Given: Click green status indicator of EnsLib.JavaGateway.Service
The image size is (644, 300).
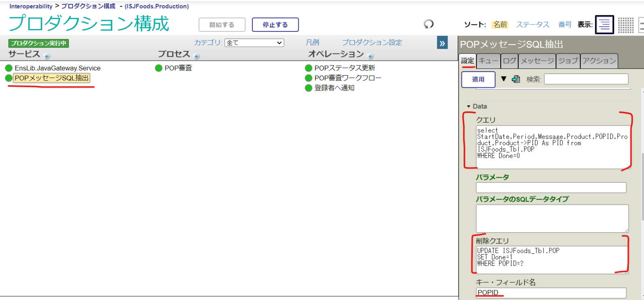Looking at the screenshot, I should pos(9,68).
